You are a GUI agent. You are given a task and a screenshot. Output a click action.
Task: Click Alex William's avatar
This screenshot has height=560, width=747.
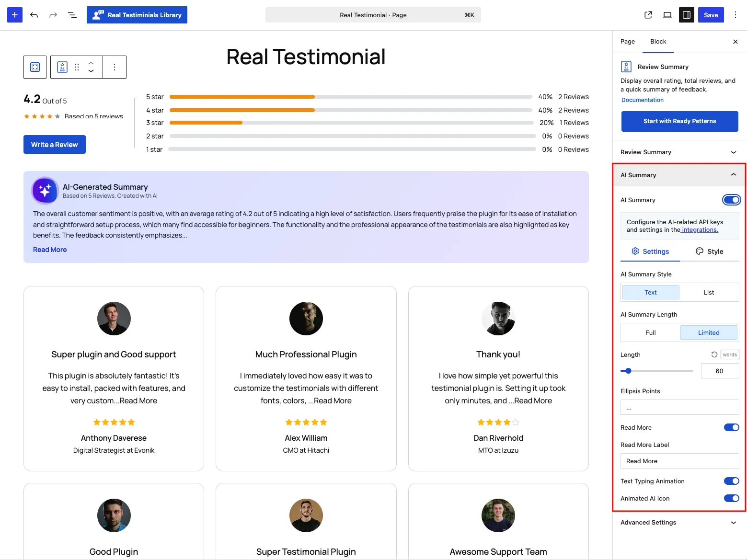306,319
